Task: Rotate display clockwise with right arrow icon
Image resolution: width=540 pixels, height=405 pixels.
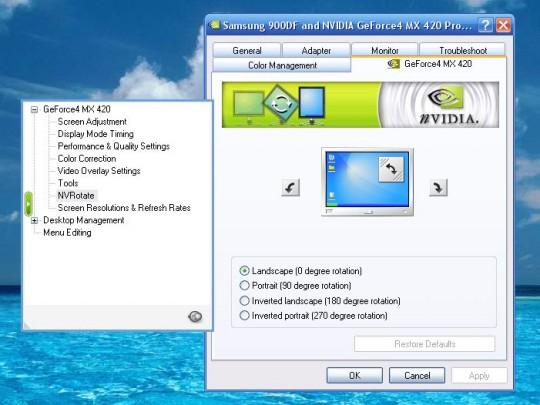Action: 438,187
